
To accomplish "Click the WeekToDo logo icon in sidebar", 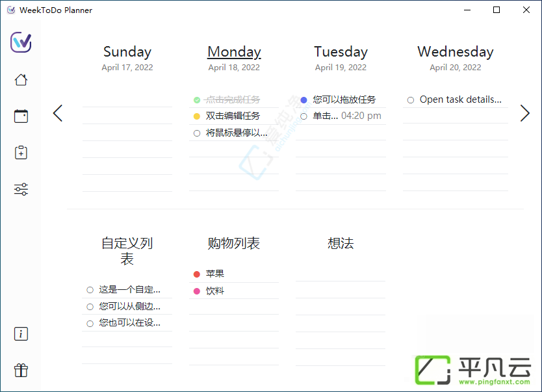I will click(x=21, y=42).
